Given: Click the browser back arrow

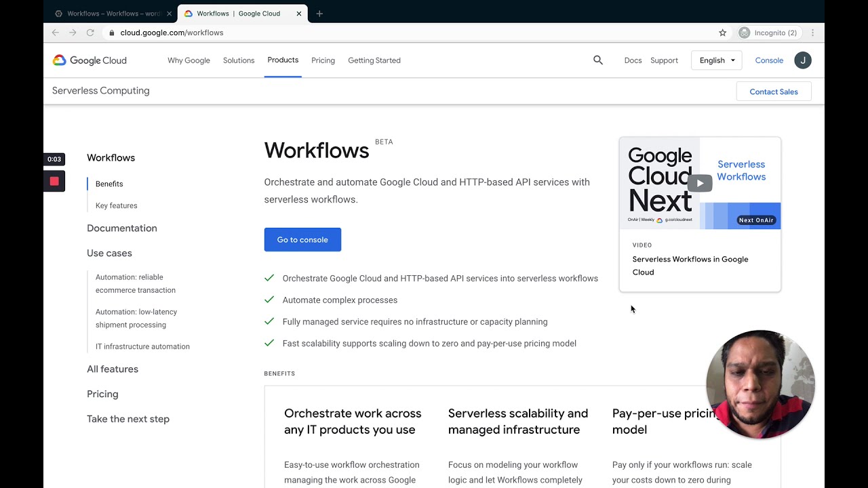Looking at the screenshot, I should [x=56, y=33].
